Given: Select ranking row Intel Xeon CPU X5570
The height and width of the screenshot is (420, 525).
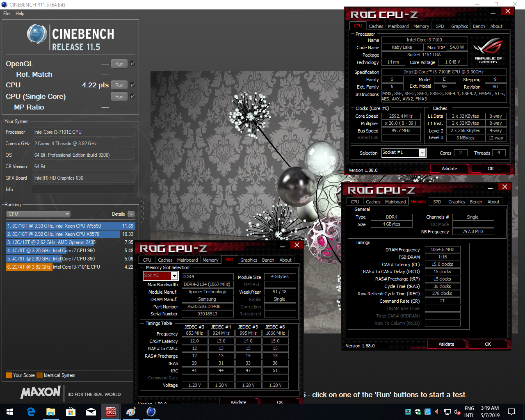Looking at the screenshot, I should pos(70,234).
